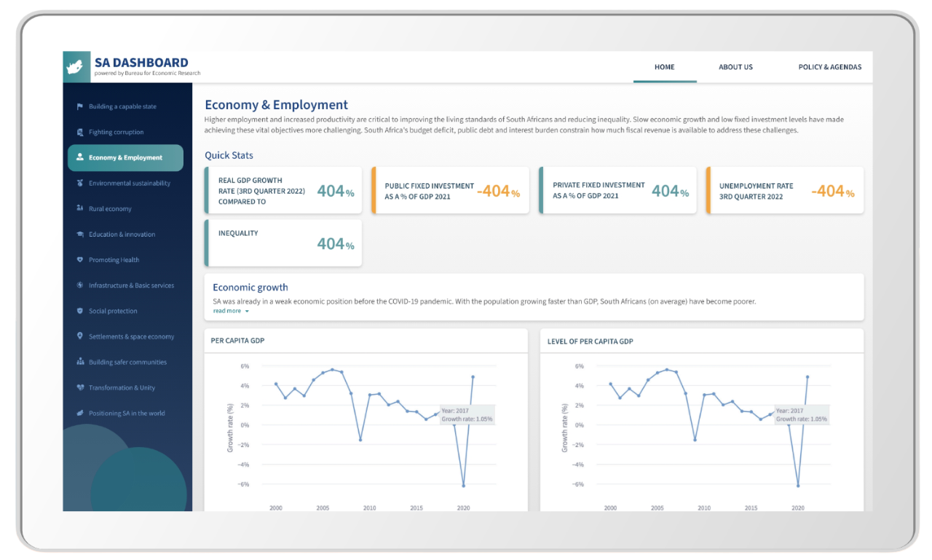Click the Unemployment Rate 3rd Quarter 2022 card
The image size is (932, 560).
[x=785, y=191]
